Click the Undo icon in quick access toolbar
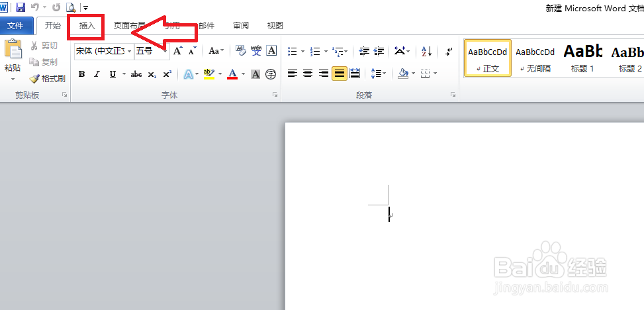The height and width of the screenshot is (310, 644). (x=35, y=7)
